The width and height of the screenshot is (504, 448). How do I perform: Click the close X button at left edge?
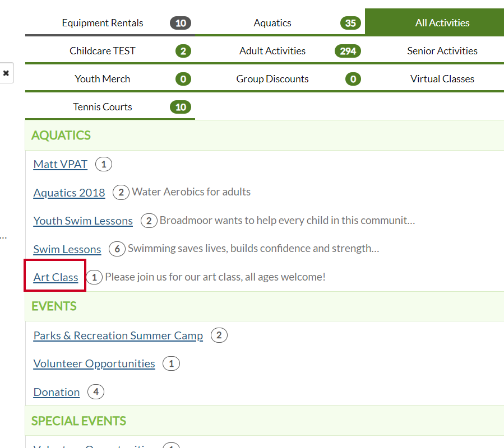(6, 73)
